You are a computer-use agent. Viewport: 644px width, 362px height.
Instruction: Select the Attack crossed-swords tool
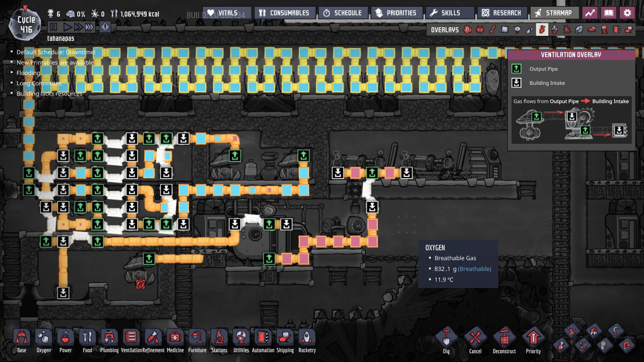coord(583,346)
